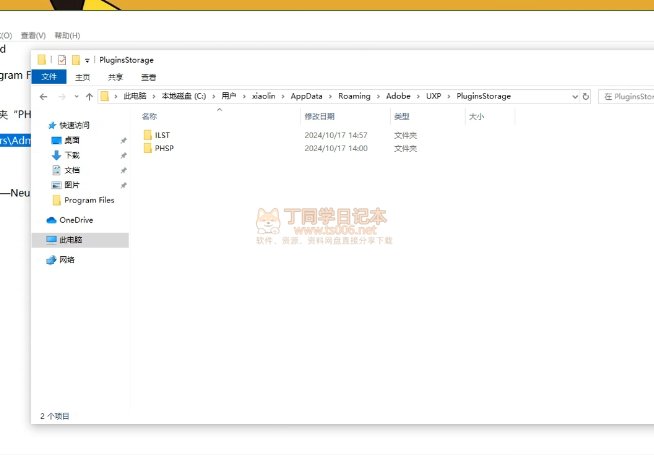
Task: Select the PHSP folder name
Action: [x=164, y=148]
